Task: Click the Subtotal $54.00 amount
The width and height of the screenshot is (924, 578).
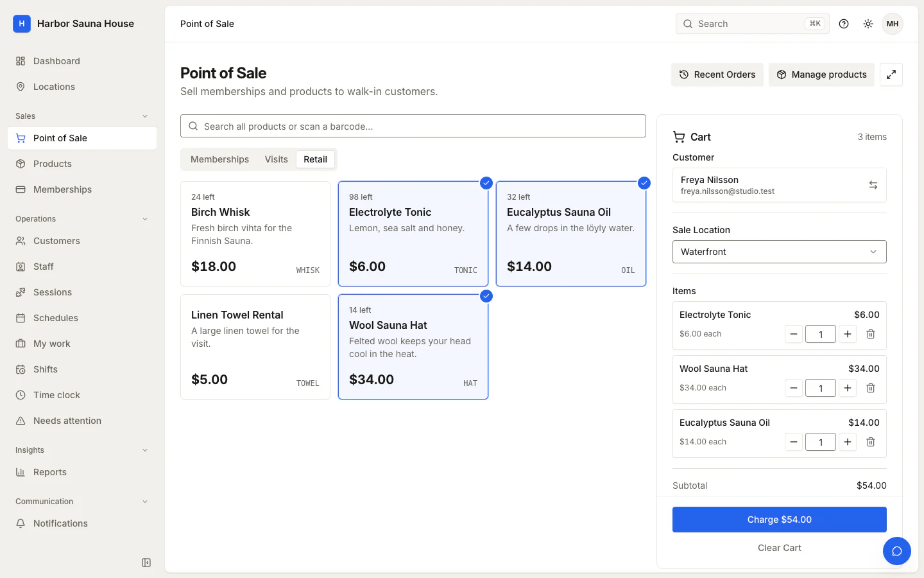Action: [871, 486]
